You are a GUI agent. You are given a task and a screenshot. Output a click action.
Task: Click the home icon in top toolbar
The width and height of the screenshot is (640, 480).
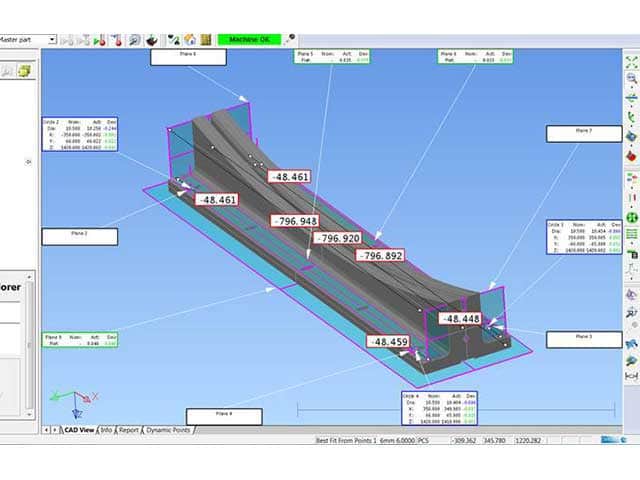[x=189, y=40]
